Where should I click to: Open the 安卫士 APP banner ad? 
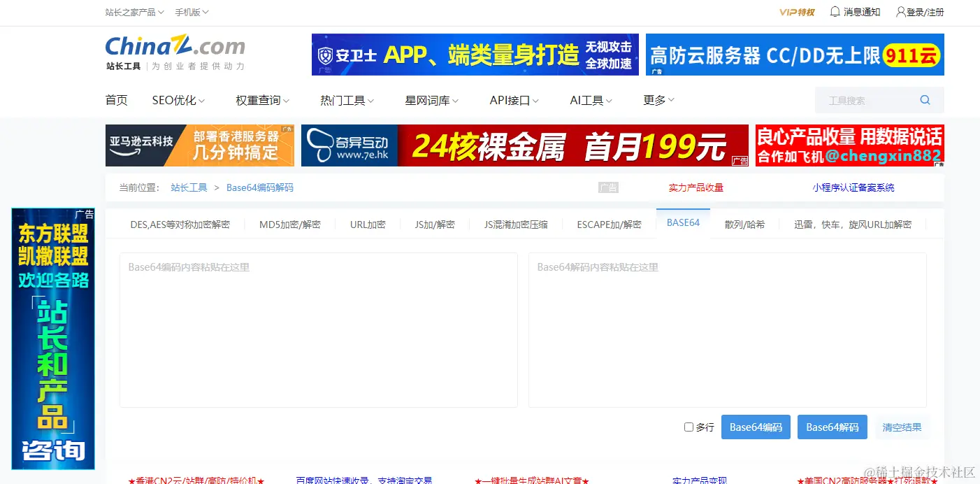pos(475,55)
